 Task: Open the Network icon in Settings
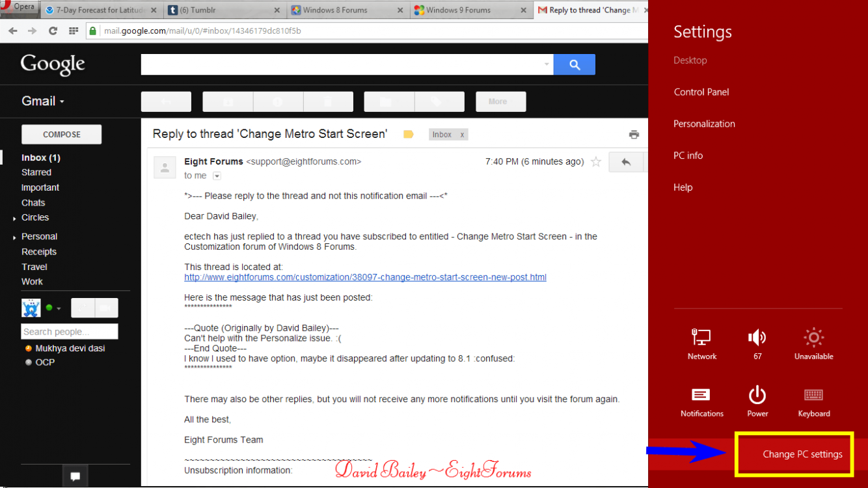[x=702, y=344]
